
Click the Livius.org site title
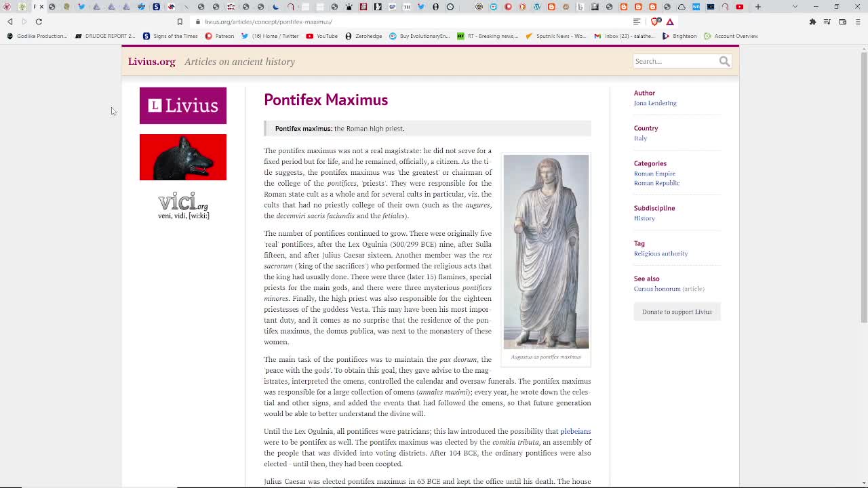[152, 62]
